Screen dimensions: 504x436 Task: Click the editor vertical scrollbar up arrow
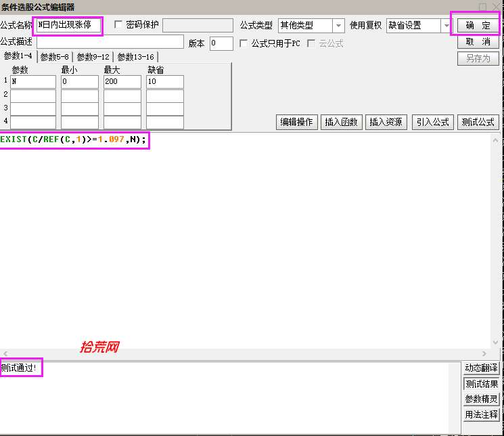click(x=495, y=140)
